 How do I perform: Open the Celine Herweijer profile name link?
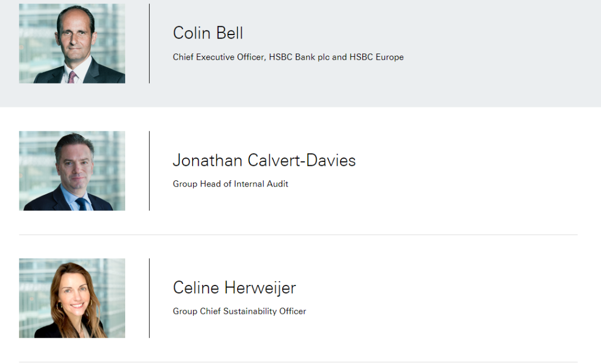[234, 288]
